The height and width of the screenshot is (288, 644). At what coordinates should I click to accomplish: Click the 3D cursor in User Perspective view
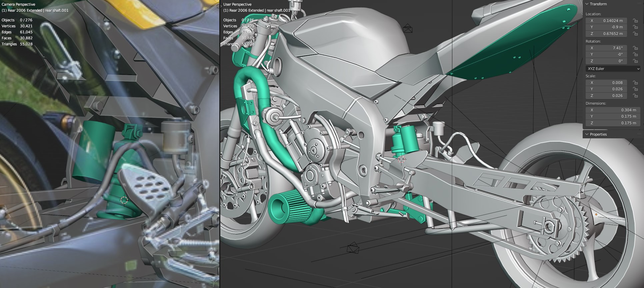(x=402, y=159)
